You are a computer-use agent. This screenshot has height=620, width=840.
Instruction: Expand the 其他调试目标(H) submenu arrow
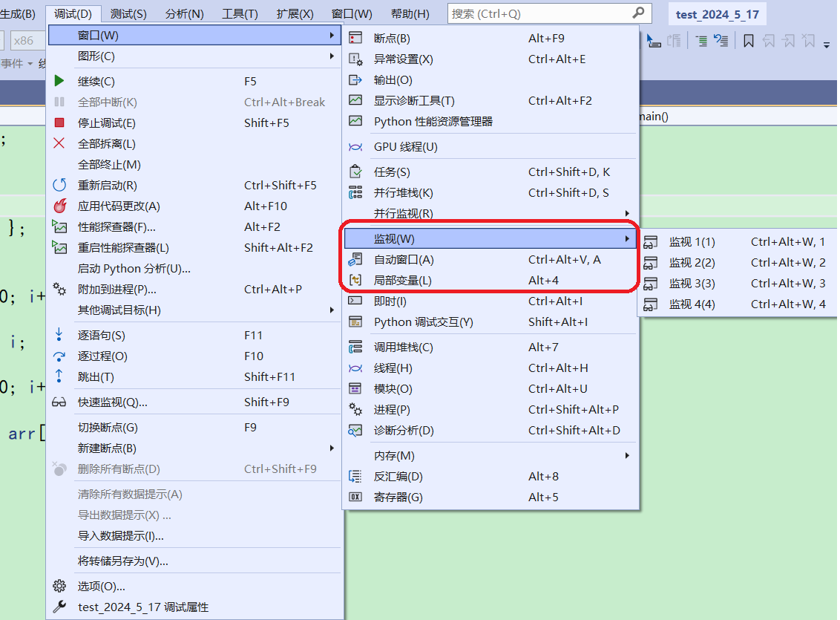332,310
